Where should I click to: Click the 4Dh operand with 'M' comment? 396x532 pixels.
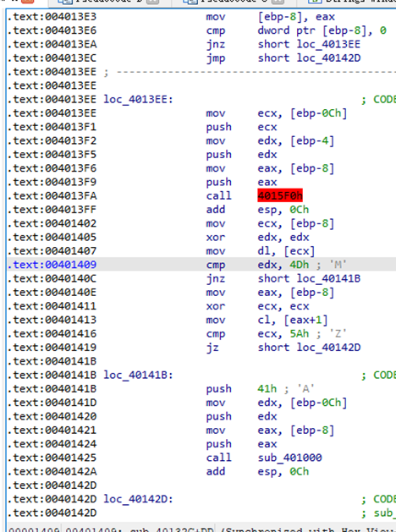[x=299, y=265]
